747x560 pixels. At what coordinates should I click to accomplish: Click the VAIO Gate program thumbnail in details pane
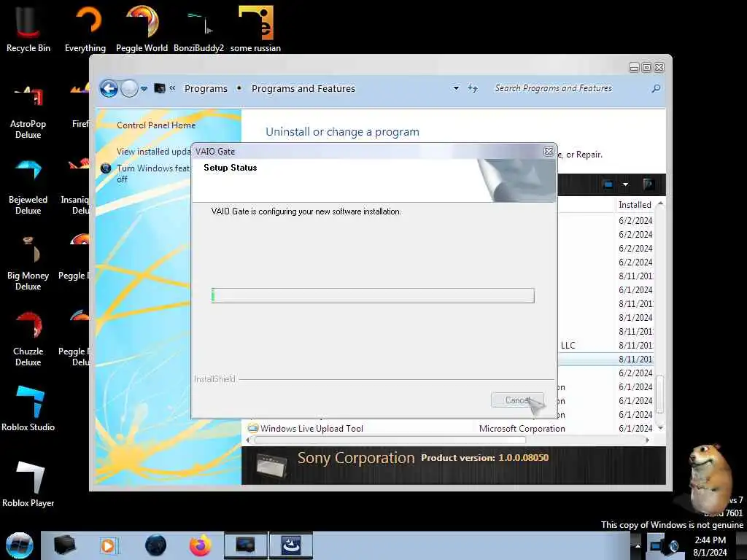point(271,464)
